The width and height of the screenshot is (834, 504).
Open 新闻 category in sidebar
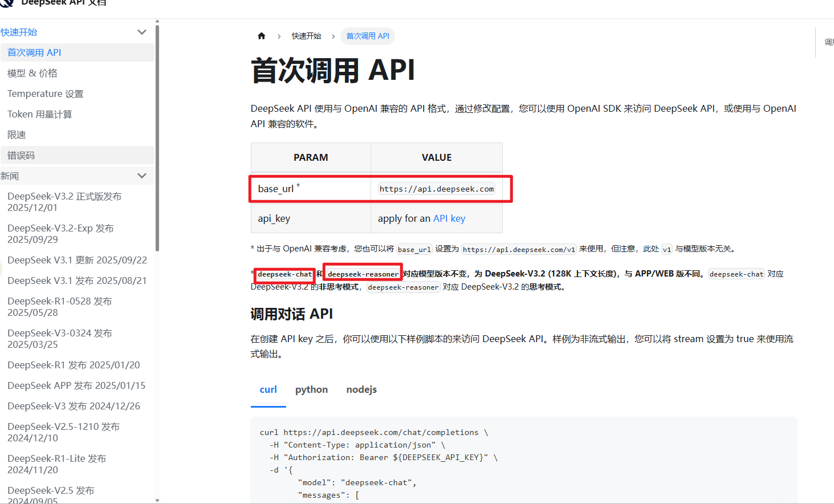point(10,176)
